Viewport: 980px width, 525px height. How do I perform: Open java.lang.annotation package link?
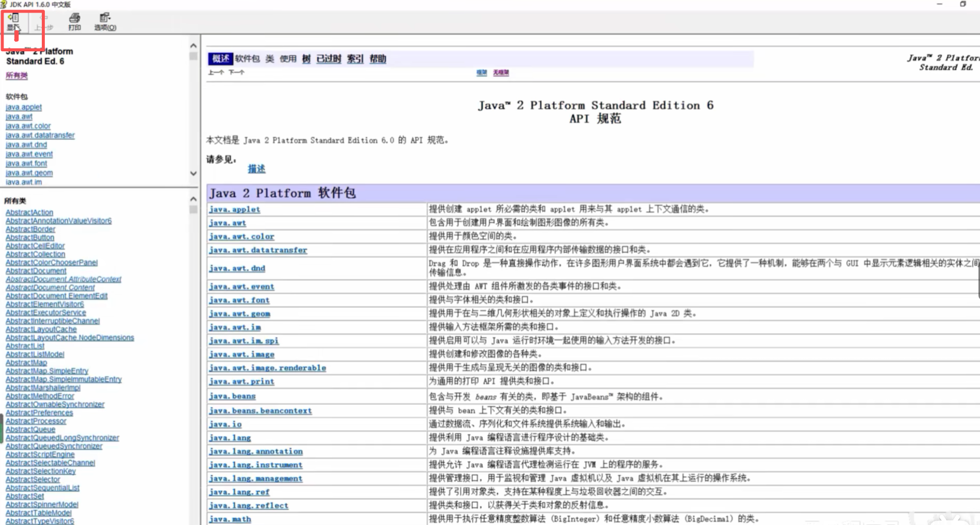(x=256, y=452)
